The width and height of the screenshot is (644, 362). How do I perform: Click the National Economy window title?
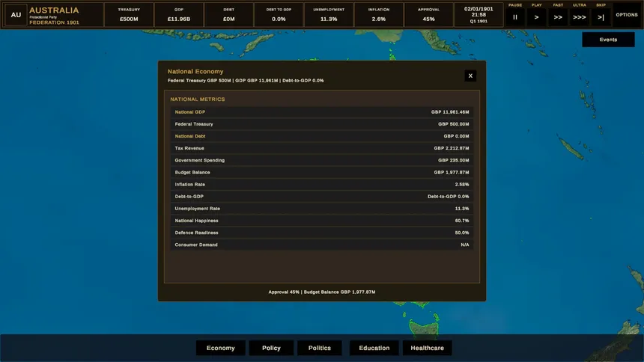click(x=195, y=71)
